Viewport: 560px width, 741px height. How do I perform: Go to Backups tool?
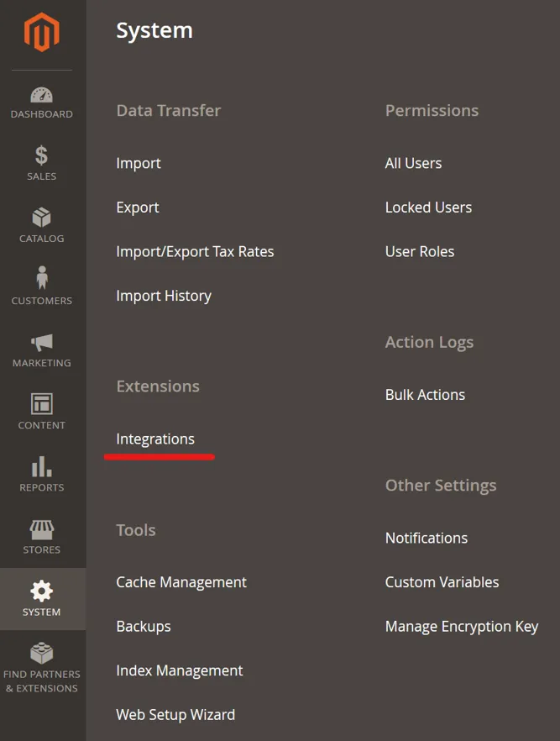coord(144,627)
